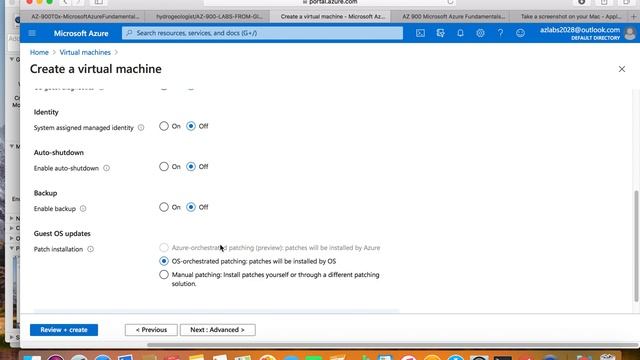Click the vertical scrollbar of the form
The image size is (640, 360).
tap(636, 246)
